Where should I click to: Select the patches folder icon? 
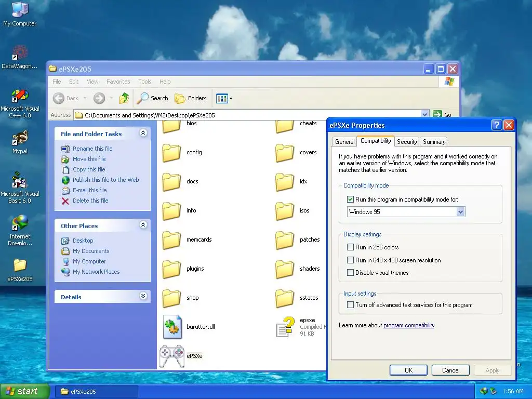[284, 240]
